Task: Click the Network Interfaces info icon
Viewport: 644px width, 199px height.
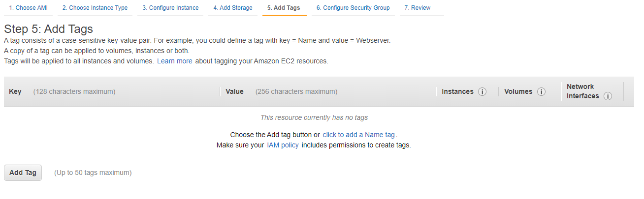Action: (x=608, y=96)
